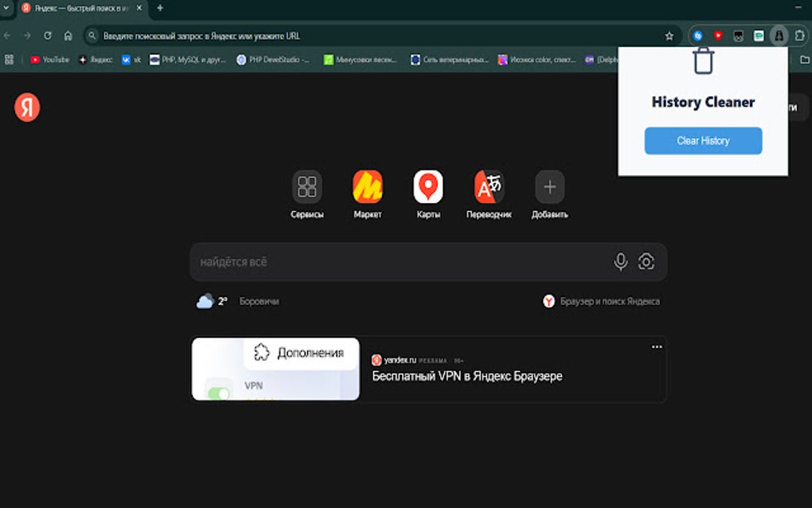Screen dimensions: 812x508
Task: Launch the Переводчик (Translator) shortcut
Action: tap(488, 189)
